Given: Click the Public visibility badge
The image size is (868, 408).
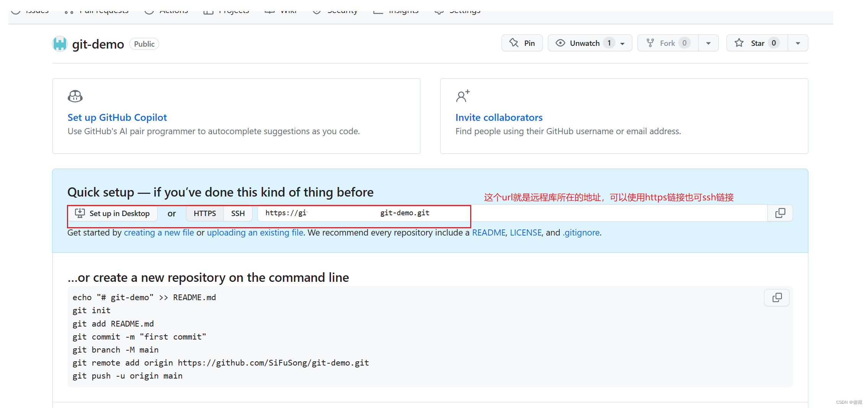Looking at the screenshot, I should (144, 44).
